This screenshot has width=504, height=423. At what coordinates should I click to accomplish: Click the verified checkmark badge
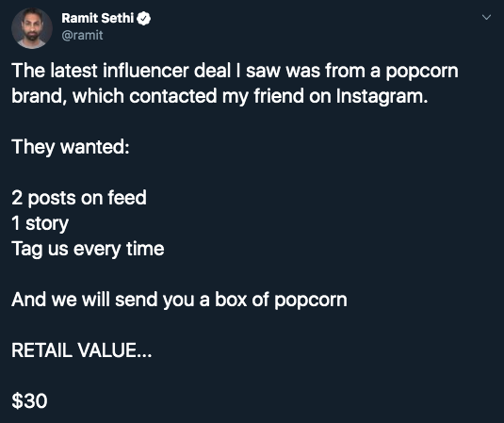144,19
